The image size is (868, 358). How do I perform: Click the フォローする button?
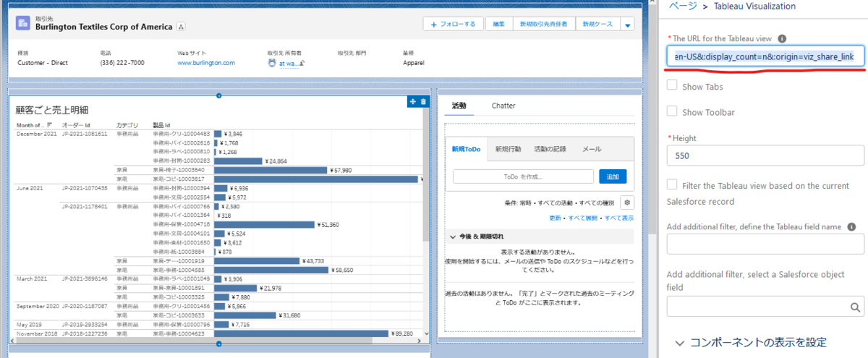[454, 24]
